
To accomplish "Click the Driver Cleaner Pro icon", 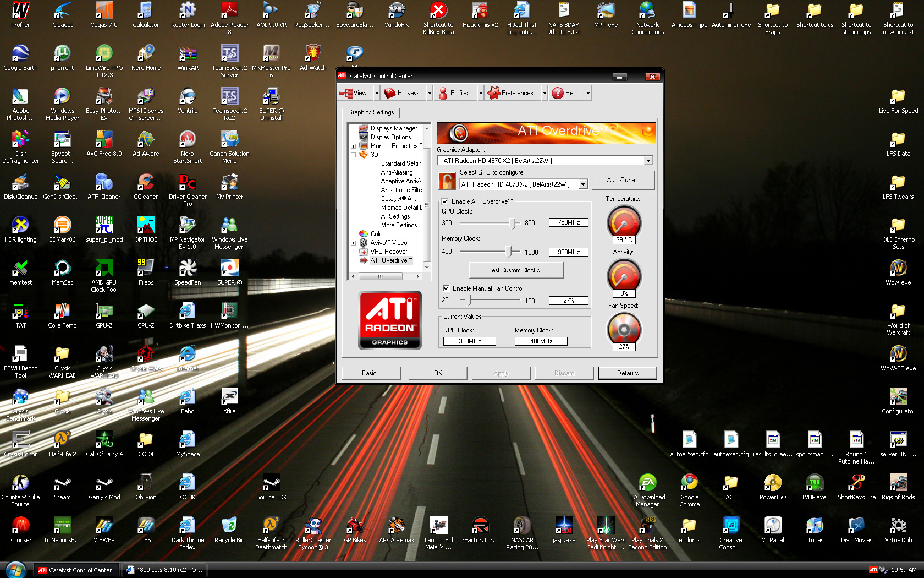I will point(188,190).
